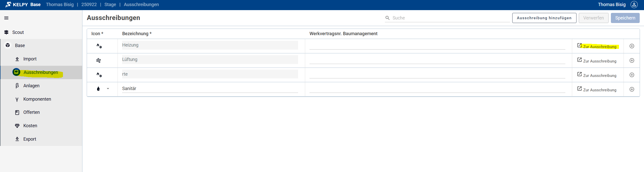
Task: Click the plus icon in Lüftung row
Action: point(632,60)
